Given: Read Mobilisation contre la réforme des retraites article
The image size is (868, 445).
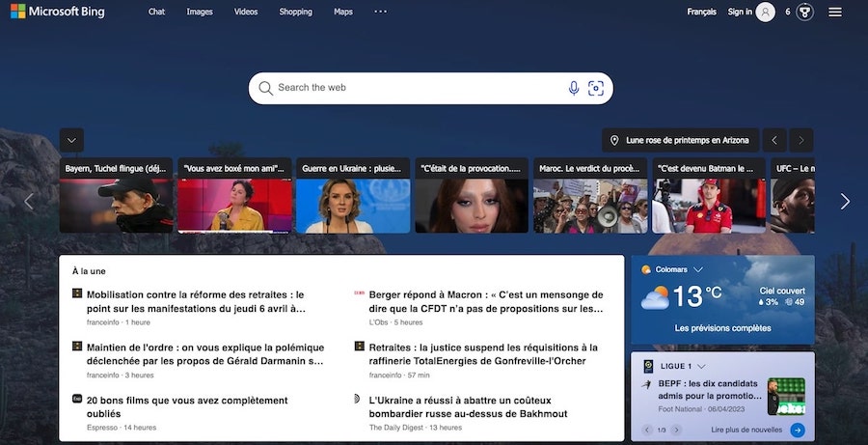Looking at the screenshot, I should click(197, 301).
